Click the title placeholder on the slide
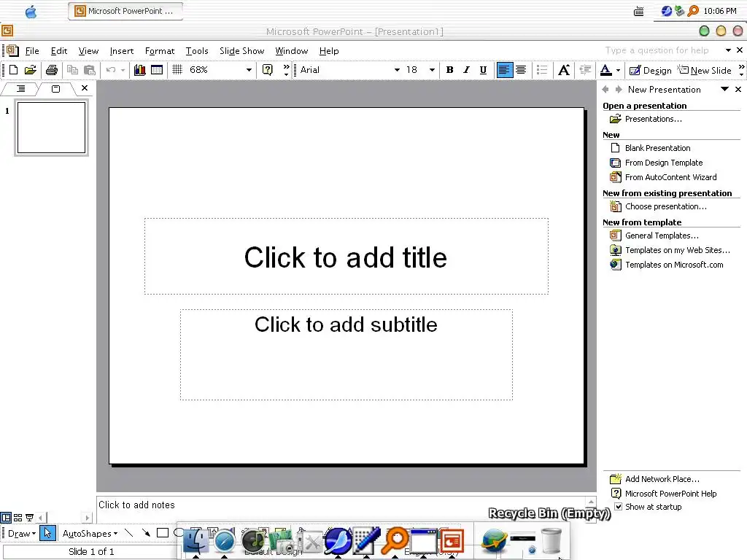Viewport: 747px width, 560px height. (x=347, y=257)
